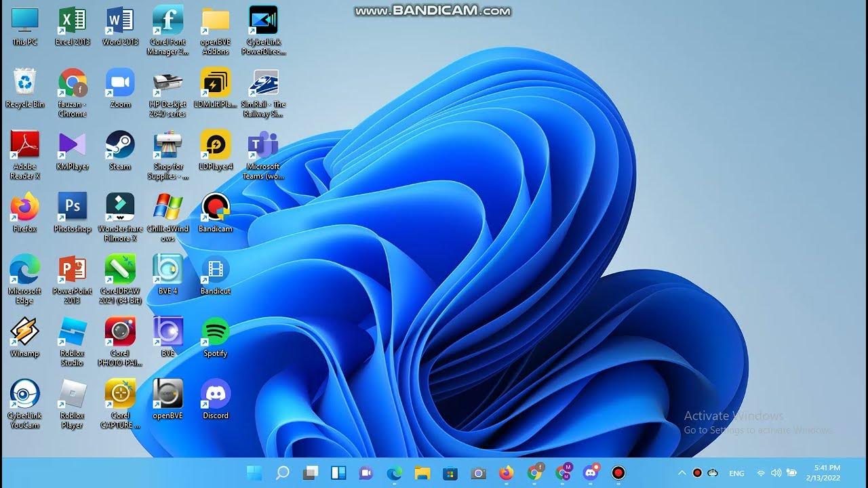Screen dimensions: 868x488
Task: Select the LDPlayer4 shortcut
Action: [216, 151]
